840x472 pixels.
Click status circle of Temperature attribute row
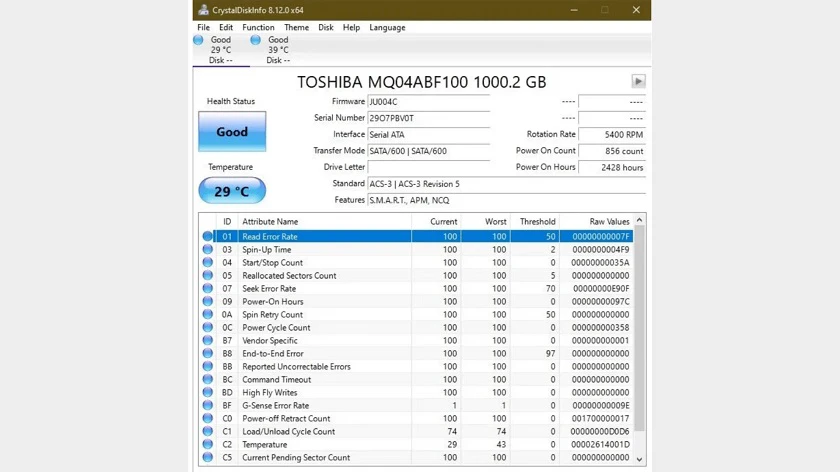207,444
